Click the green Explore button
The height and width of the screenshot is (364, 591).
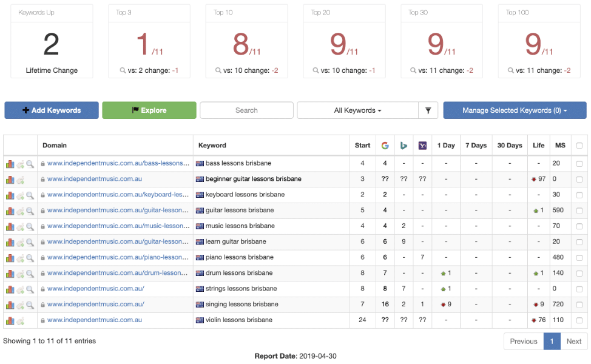(149, 110)
